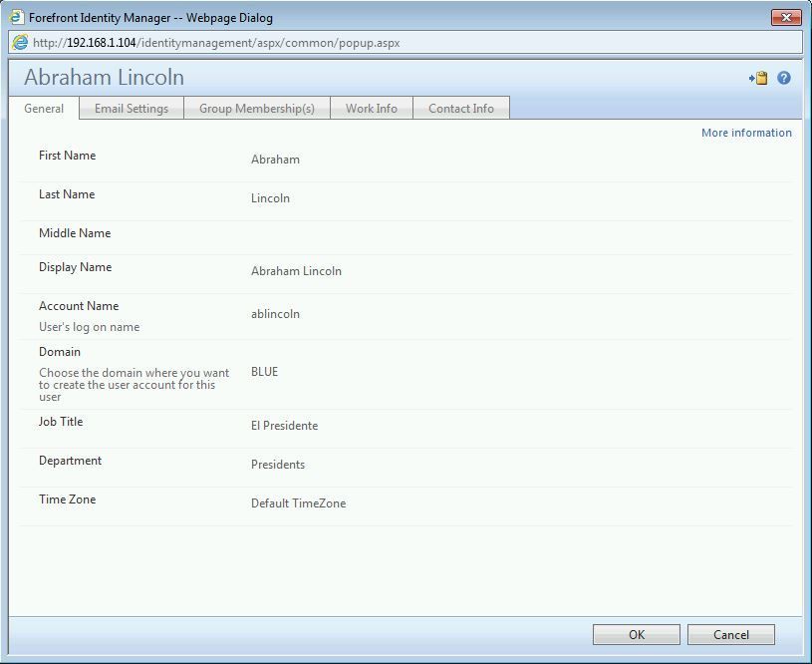This screenshot has width=812, height=664.
Task: Click the Display Name value Abraham Lincoln
Action: tap(296, 270)
